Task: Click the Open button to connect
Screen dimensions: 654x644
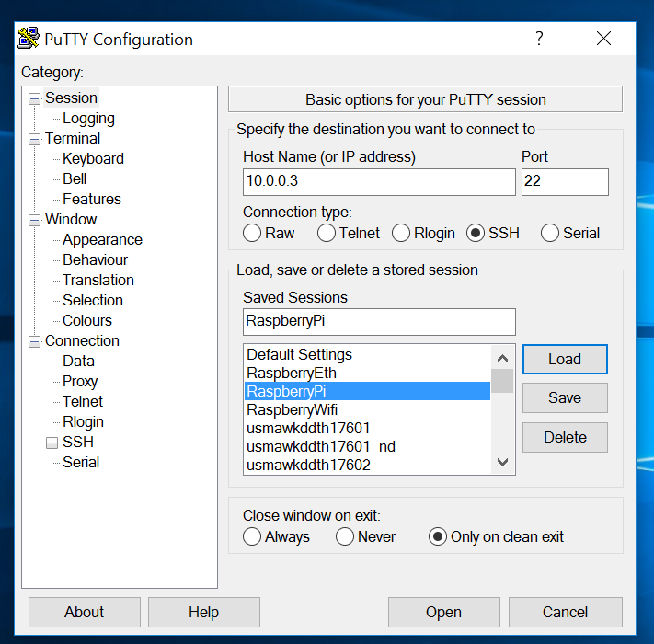Action: pyautogui.click(x=443, y=612)
